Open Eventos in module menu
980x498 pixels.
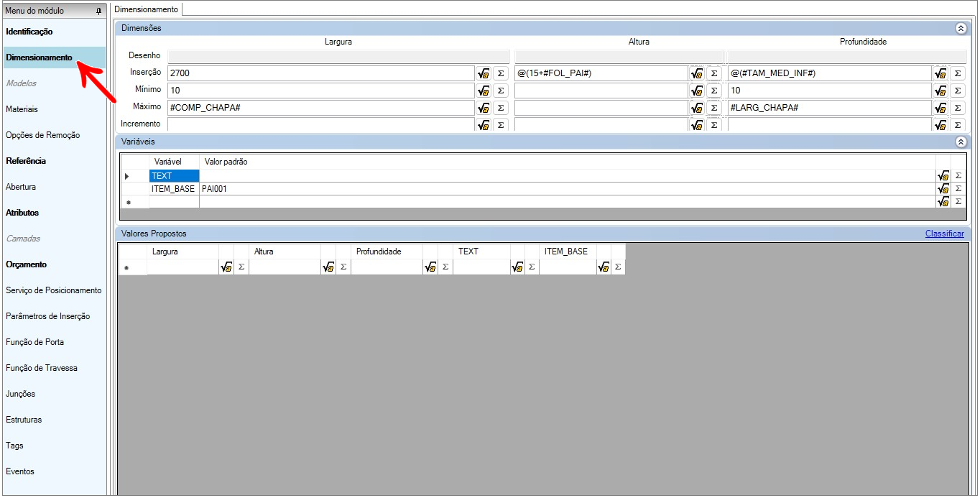(19, 471)
